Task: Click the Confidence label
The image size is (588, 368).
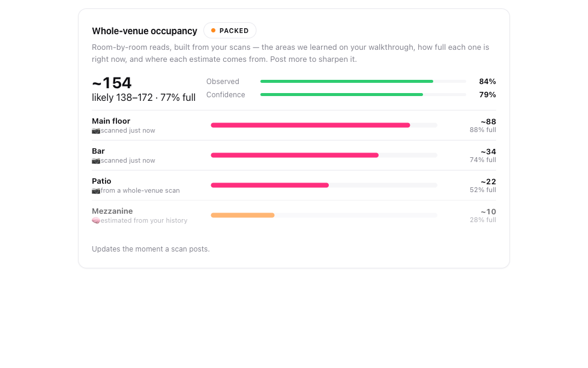Action: click(226, 94)
